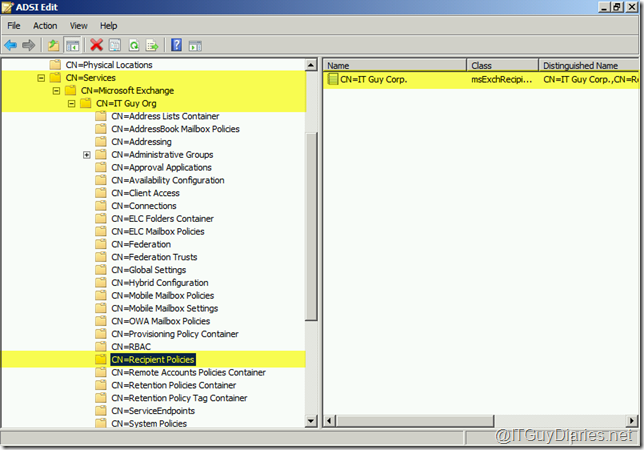Open the File menu

click(x=14, y=25)
